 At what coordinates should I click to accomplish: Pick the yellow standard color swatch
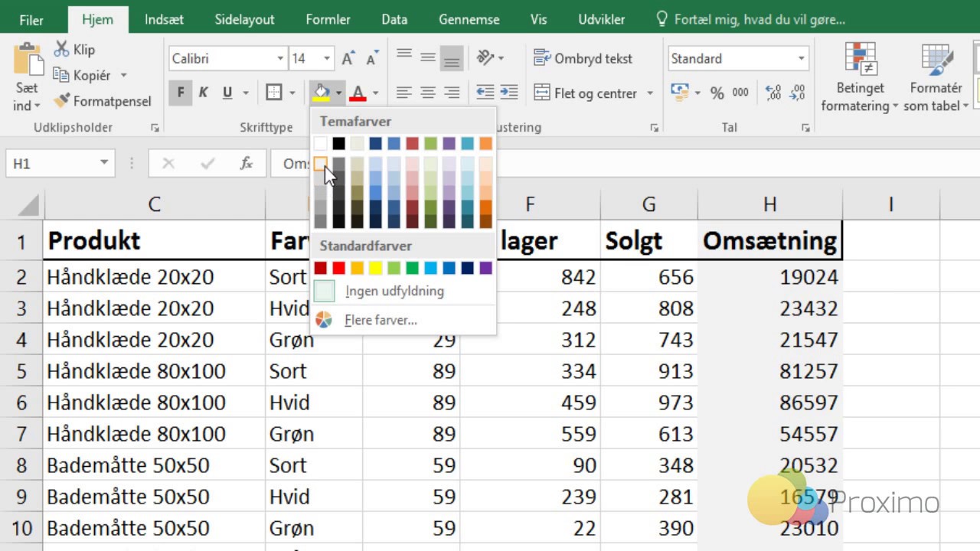click(375, 268)
